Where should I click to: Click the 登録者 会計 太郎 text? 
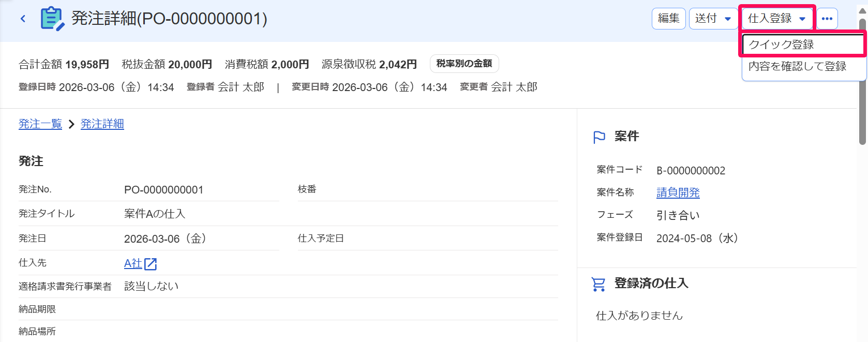pos(226,87)
